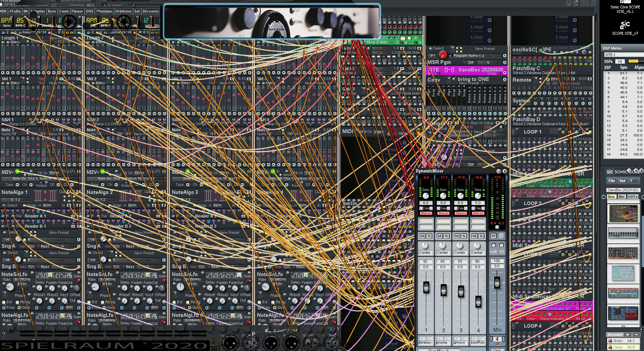Click the Gain knob of mixer channel 1
Viewport: 644px width, 351px height.
click(426, 196)
